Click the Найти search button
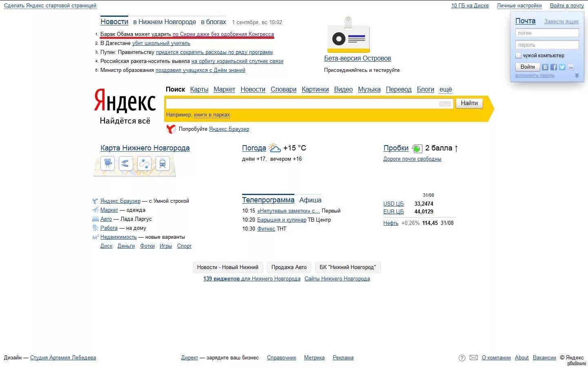This screenshot has width=588, height=368. tap(469, 103)
